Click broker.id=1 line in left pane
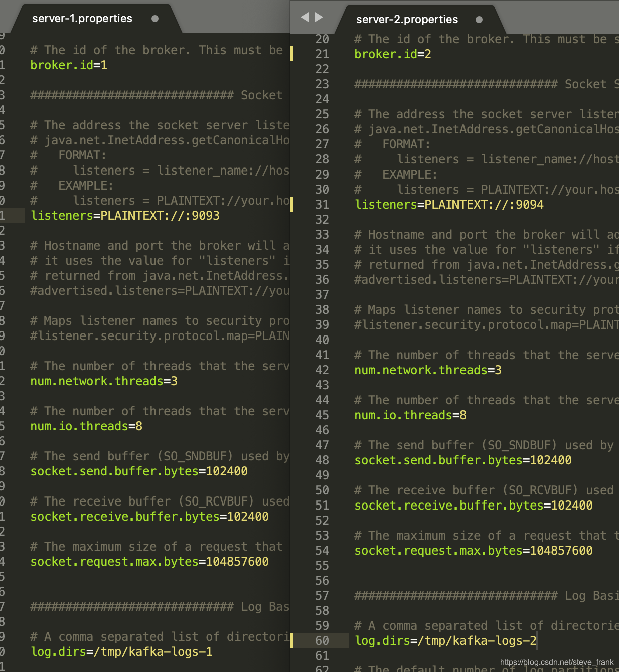The height and width of the screenshot is (672, 619). (69, 65)
